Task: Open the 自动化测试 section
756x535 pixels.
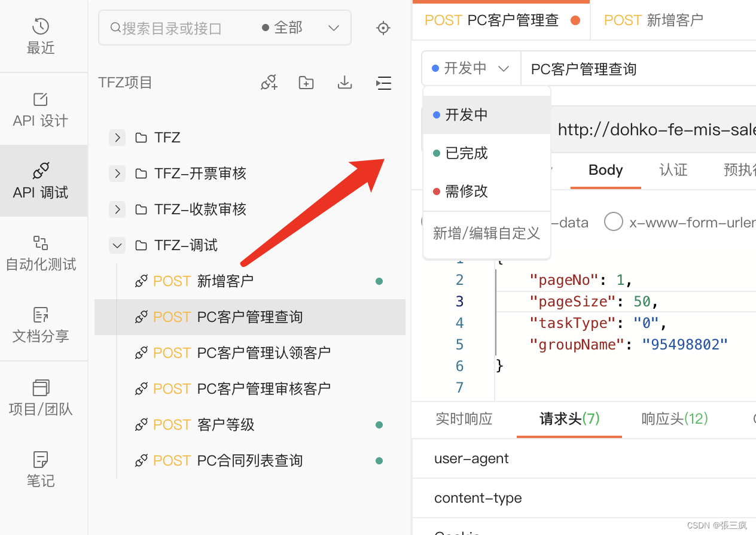Action: point(41,253)
